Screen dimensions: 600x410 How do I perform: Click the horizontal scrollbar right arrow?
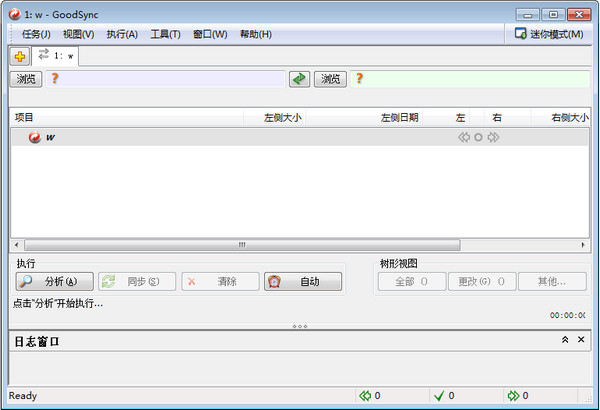[x=583, y=245]
